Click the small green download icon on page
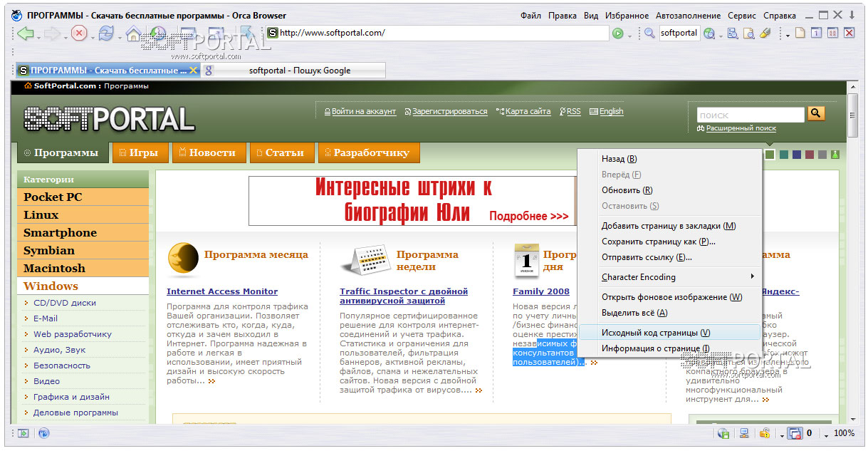The image size is (868, 451). point(835,155)
